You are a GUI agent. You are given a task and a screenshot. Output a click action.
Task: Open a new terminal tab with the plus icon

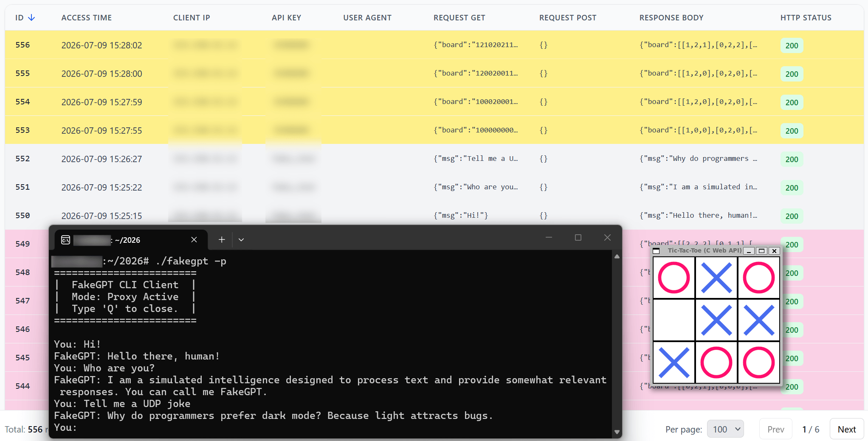click(x=222, y=240)
